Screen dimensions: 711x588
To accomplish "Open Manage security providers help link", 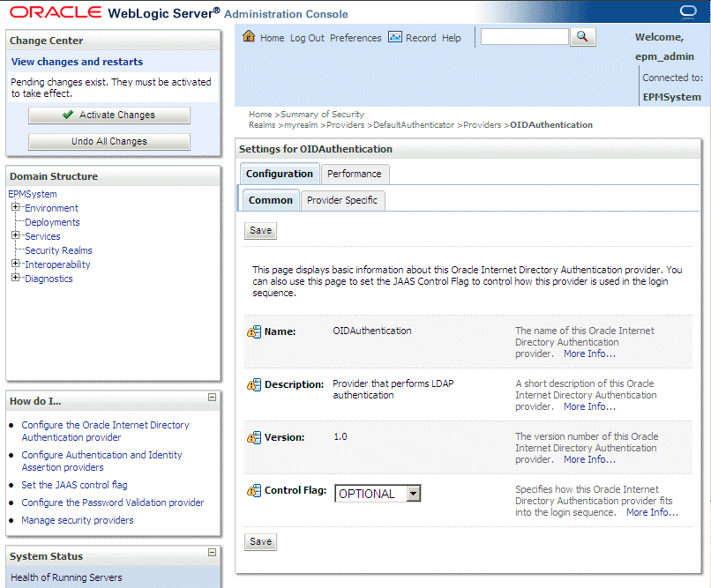I will pos(78,520).
